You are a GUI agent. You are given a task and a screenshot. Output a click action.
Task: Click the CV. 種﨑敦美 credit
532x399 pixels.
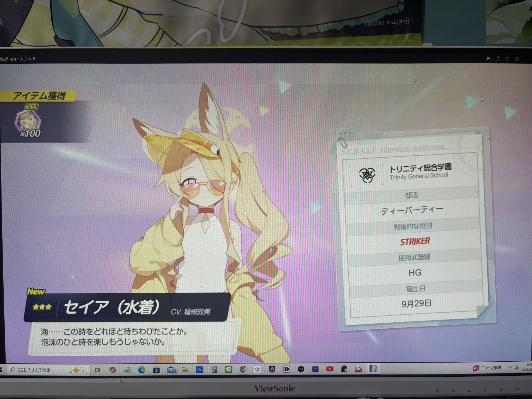point(190,311)
